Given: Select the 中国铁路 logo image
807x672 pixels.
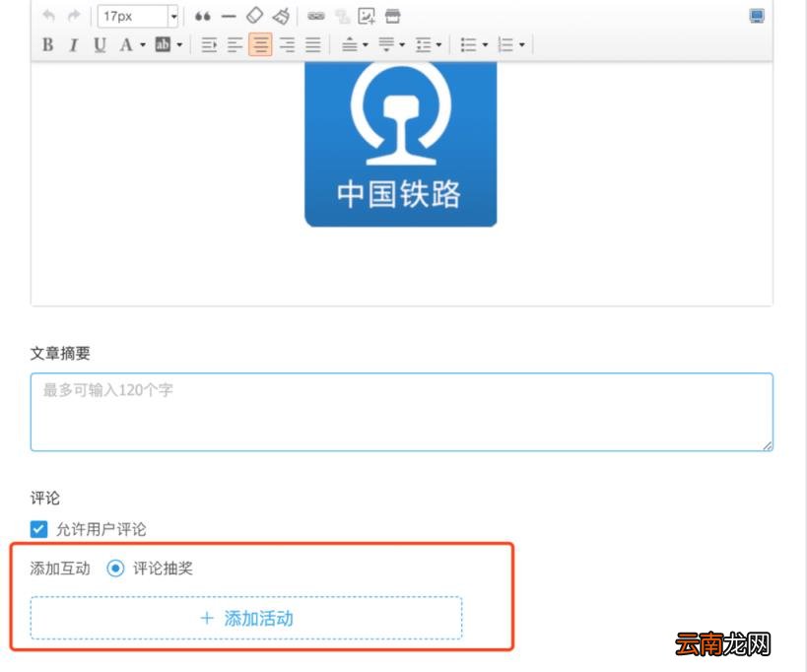Looking at the screenshot, I should click(x=400, y=144).
